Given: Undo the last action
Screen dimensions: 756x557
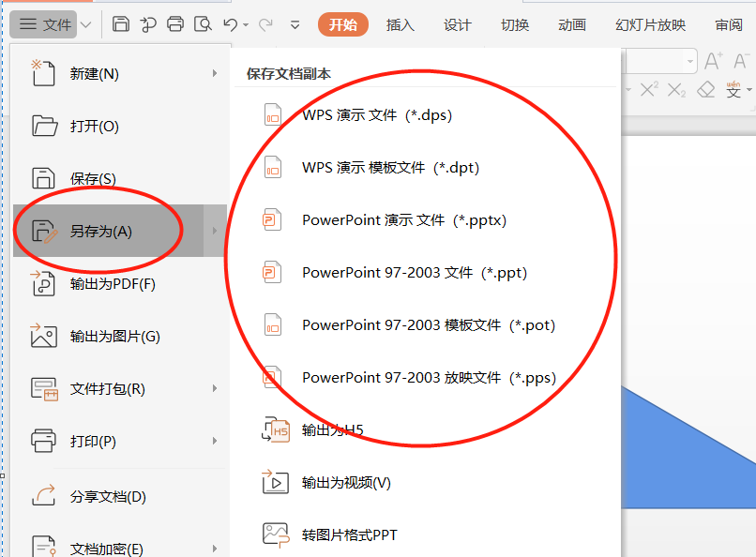Looking at the screenshot, I should tap(231, 24).
